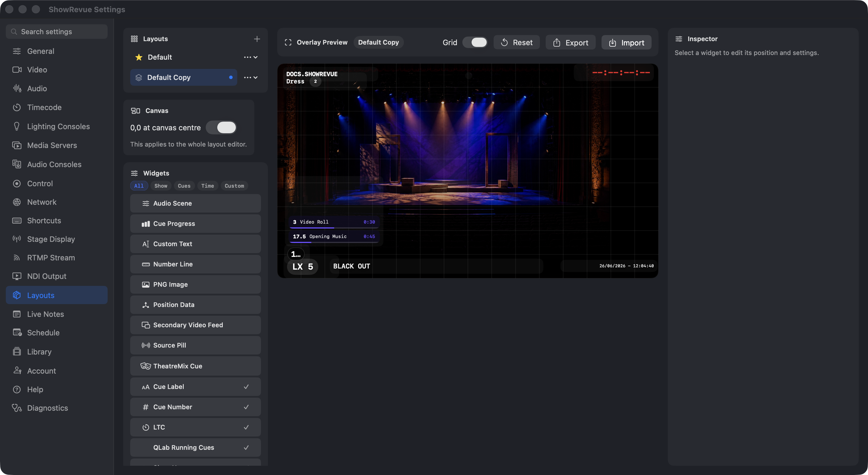Toggle 0,0 at canvas centre switch
Image resolution: width=868 pixels, height=475 pixels.
(221, 127)
